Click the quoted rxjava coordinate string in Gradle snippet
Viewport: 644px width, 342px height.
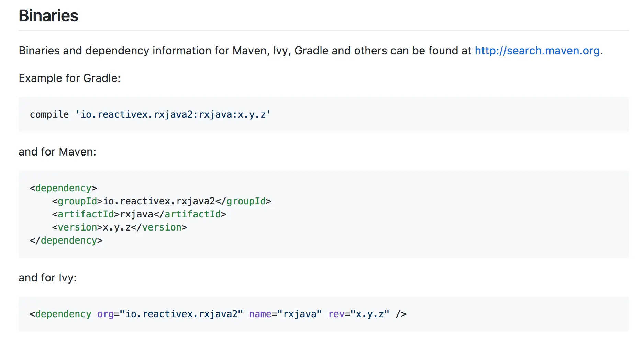pos(173,114)
